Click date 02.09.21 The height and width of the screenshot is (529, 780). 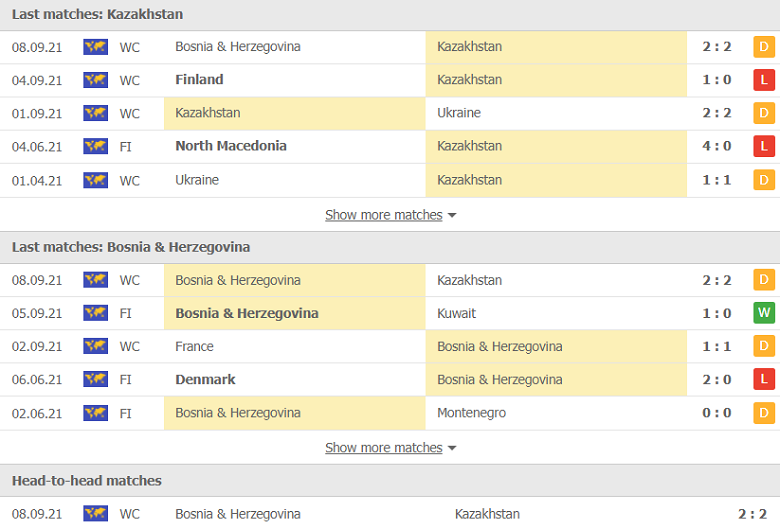(x=37, y=346)
